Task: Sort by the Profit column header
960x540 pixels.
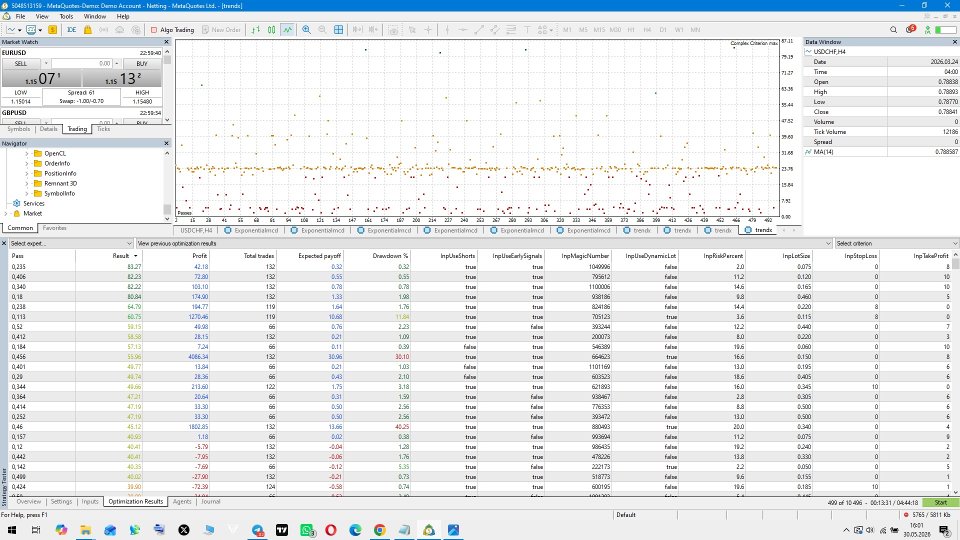Action: click(175, 256)
